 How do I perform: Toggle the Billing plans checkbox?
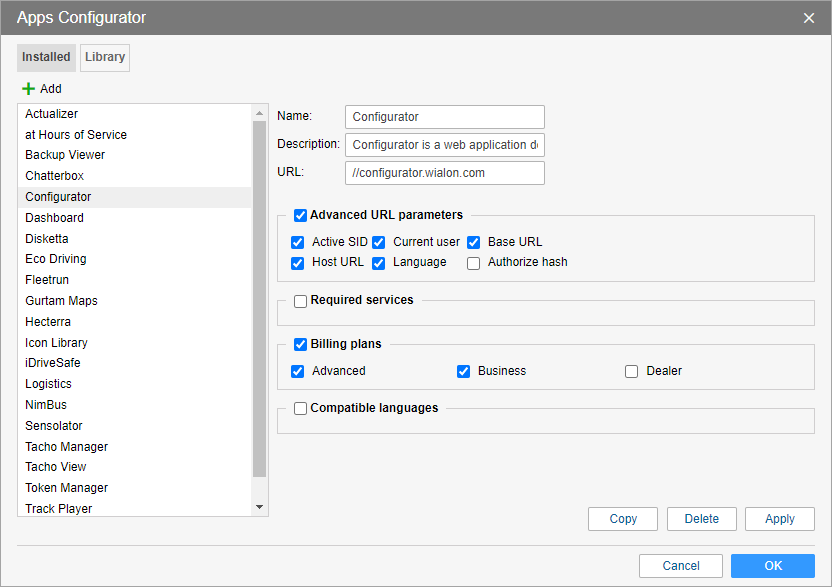(300, 344)
